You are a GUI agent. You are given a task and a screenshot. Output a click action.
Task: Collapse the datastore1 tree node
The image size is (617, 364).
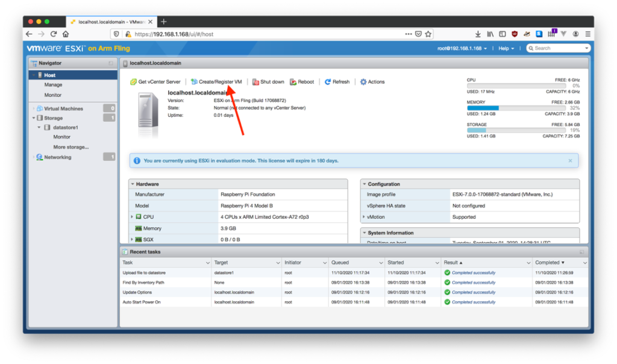pos(39,128)
